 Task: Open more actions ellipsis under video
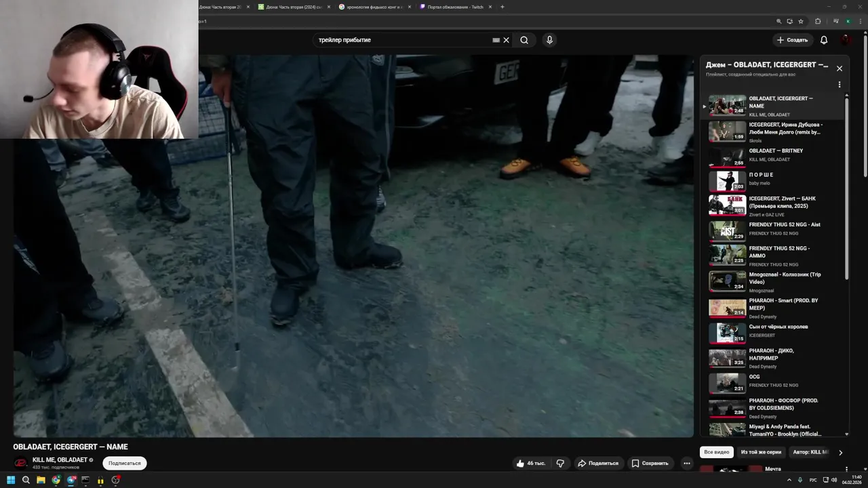click(687, 464)
